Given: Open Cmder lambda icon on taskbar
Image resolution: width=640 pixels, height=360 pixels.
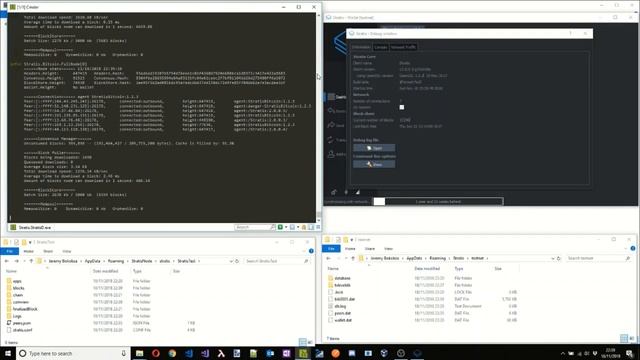Looking at the screenshot, I should tap(221, 353).
